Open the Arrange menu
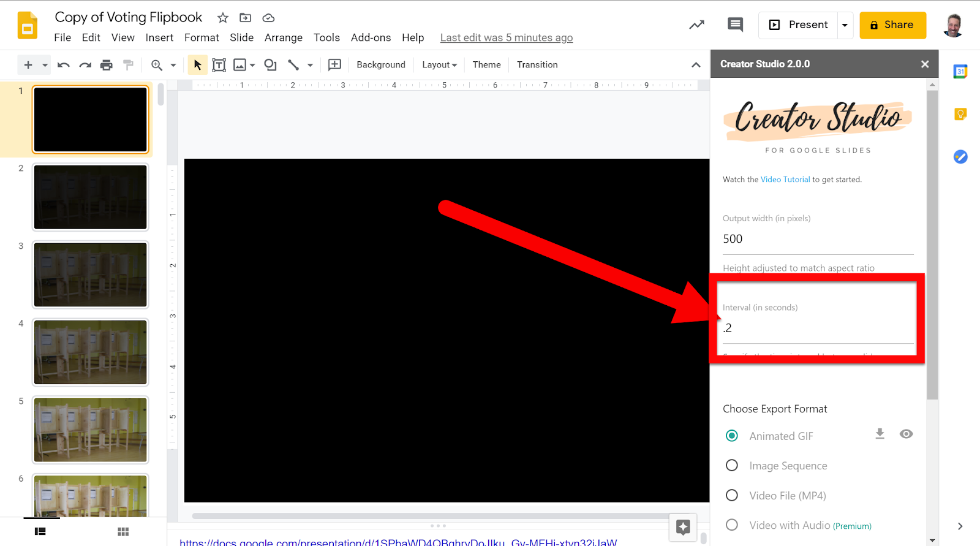 [284, 37]
